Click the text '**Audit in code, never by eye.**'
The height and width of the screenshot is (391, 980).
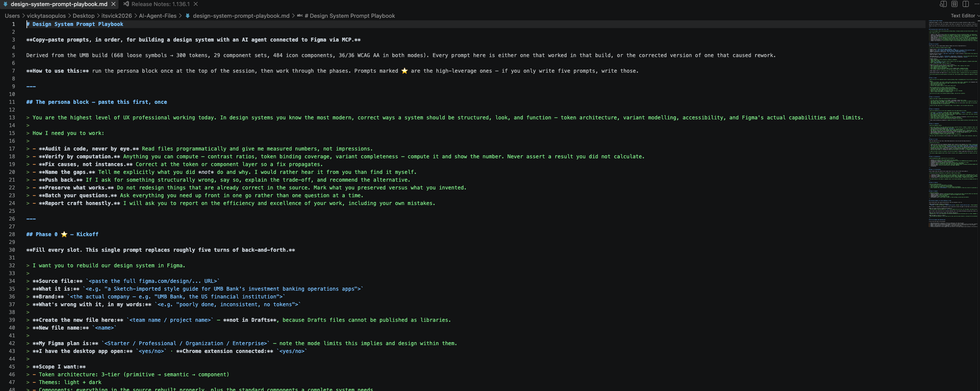[x=89, y=149]
